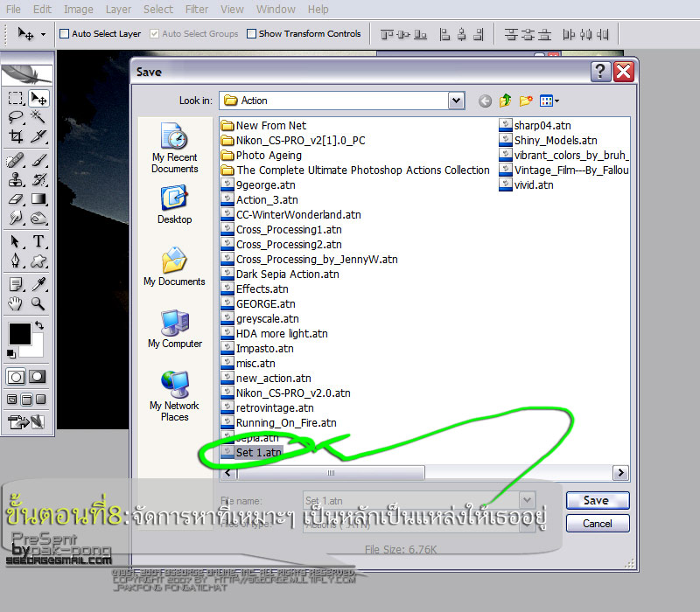
Task: Choose the Lasso tool
Action: 16,117
